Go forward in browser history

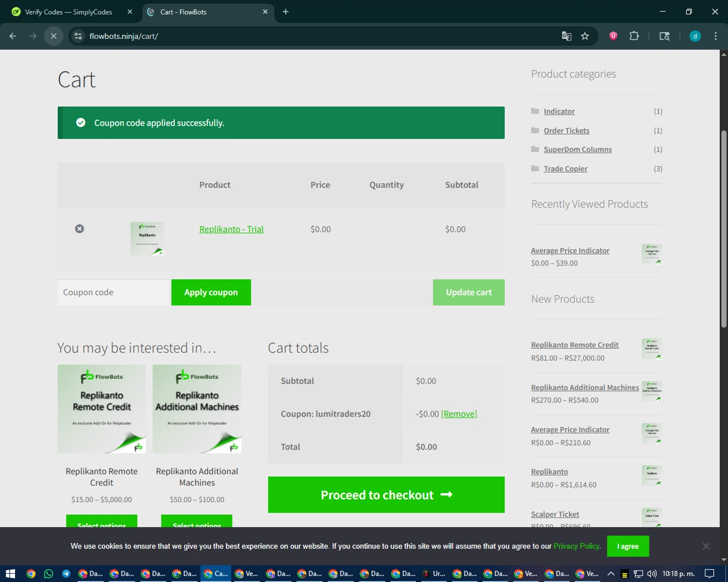pyautogui.click(x=33, y=36)
